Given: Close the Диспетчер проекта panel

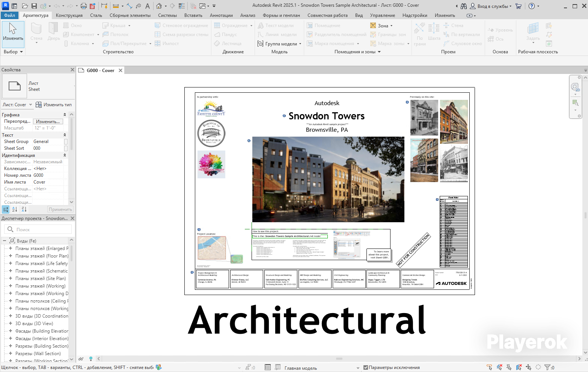Looking at the screenshot, I should (x=72, y=218).
